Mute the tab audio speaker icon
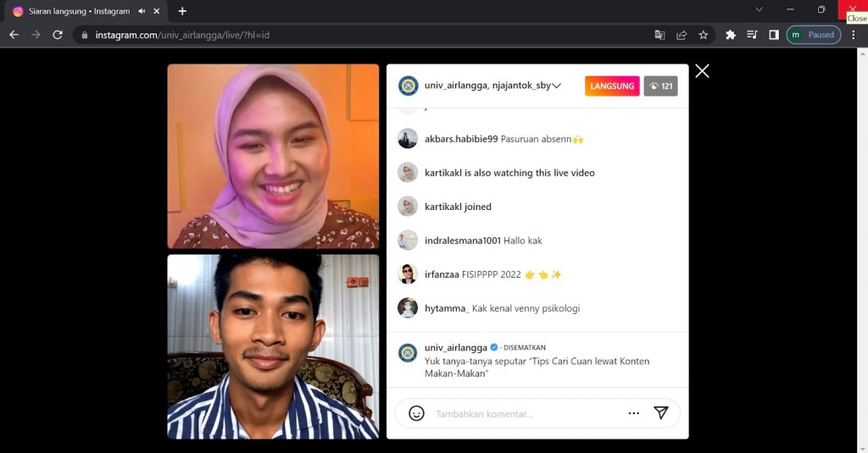Image resolution: width=868 pixels, height=453 pixels. point(142,11)
